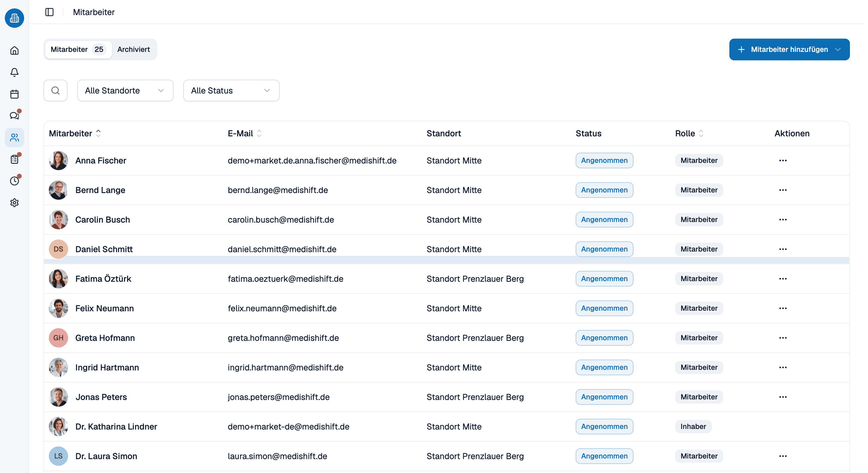Open three-dot menu for Carolin Busch

(x=783, y=220)
